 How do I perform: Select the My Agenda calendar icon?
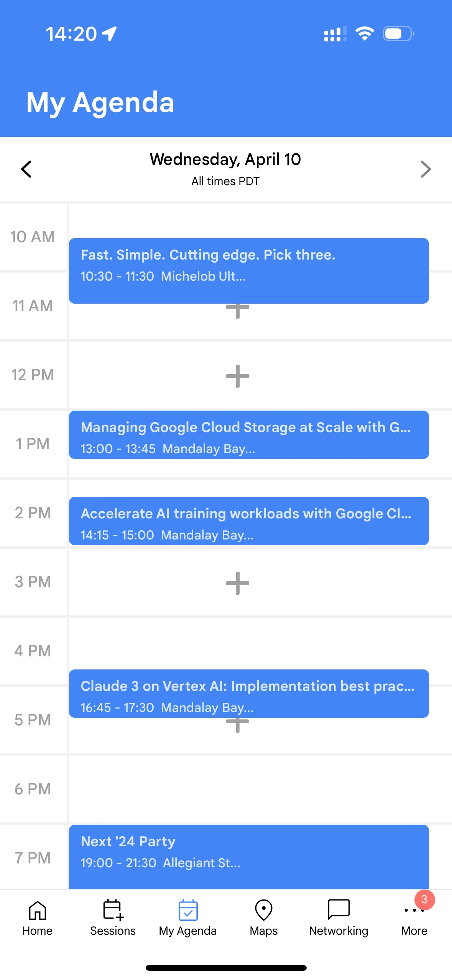pos(188,910)
